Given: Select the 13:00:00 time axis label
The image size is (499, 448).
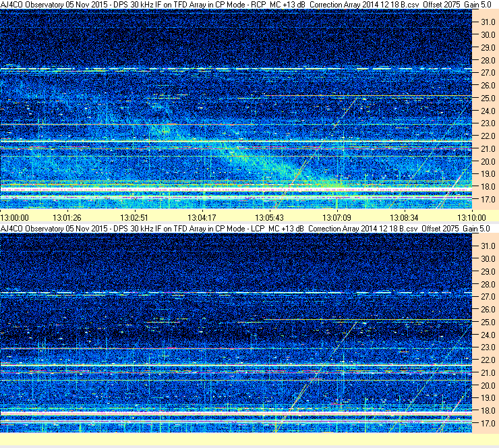Looking at the screenshot, I should click(15, 218).
